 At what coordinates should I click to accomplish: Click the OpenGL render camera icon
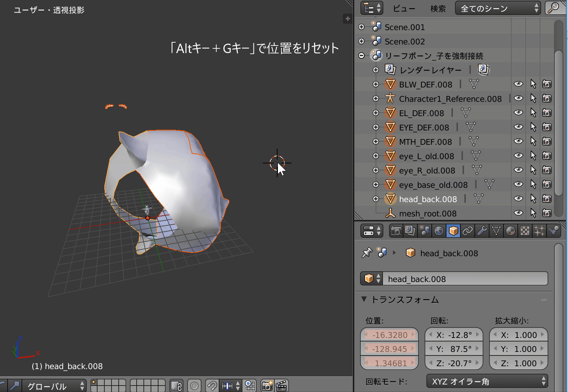point(267,386)
